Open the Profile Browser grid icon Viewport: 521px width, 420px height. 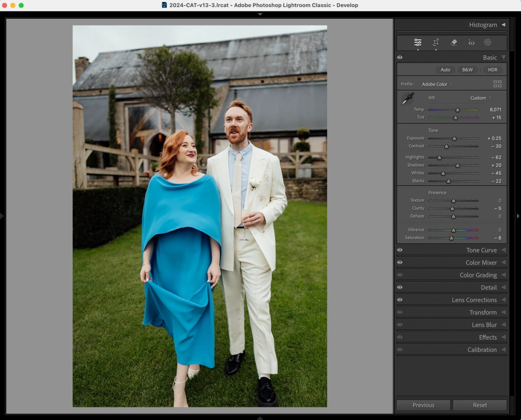pyautogui.click(x=498, y=83)
